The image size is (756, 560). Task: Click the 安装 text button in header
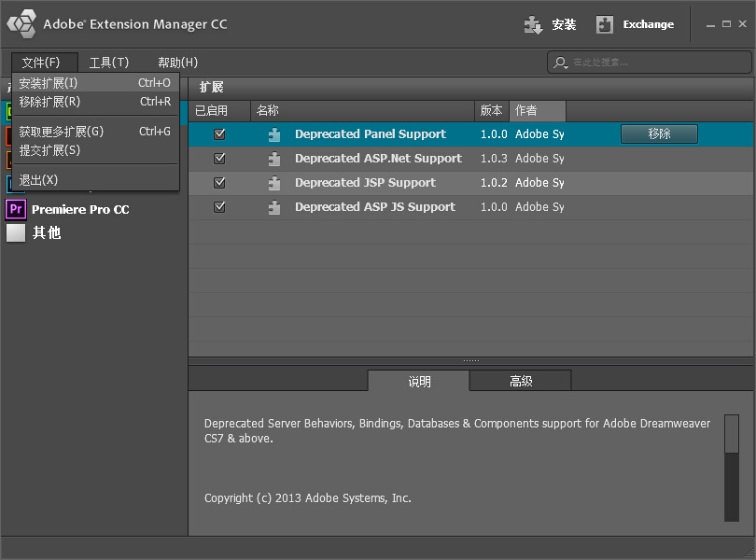(x=564, y=24)
